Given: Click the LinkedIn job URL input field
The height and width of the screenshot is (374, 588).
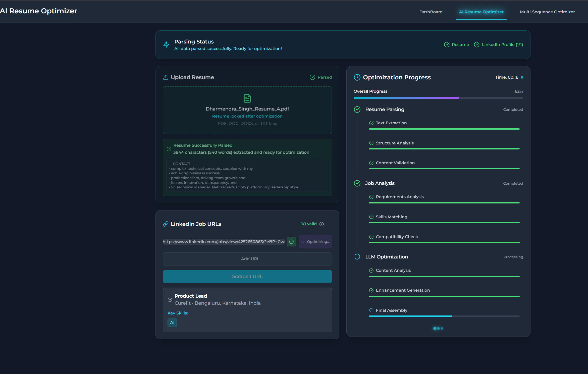Looking at the screenshot, I should [x=223, y=242].
